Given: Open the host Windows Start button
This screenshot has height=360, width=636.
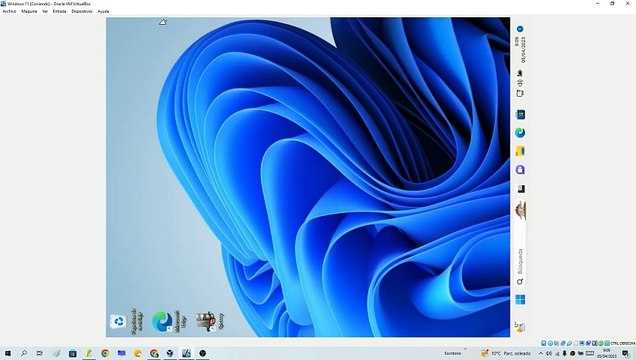Looking at the screenshot, I should pos(8,353).
